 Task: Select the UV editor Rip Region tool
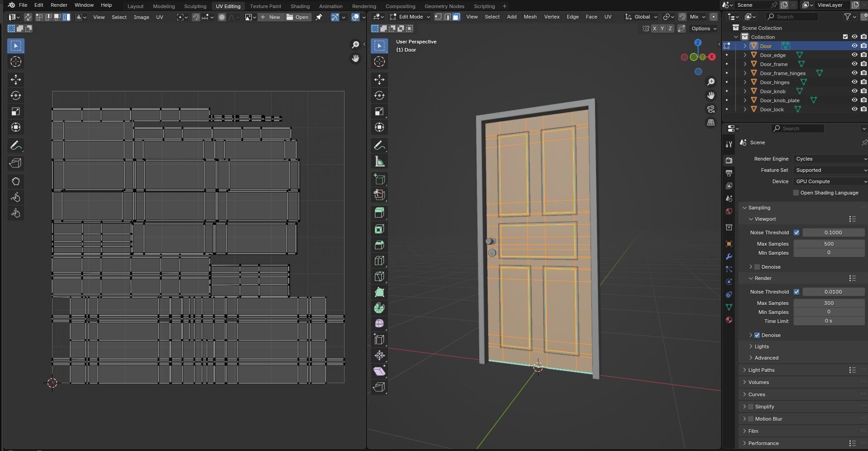16,163
